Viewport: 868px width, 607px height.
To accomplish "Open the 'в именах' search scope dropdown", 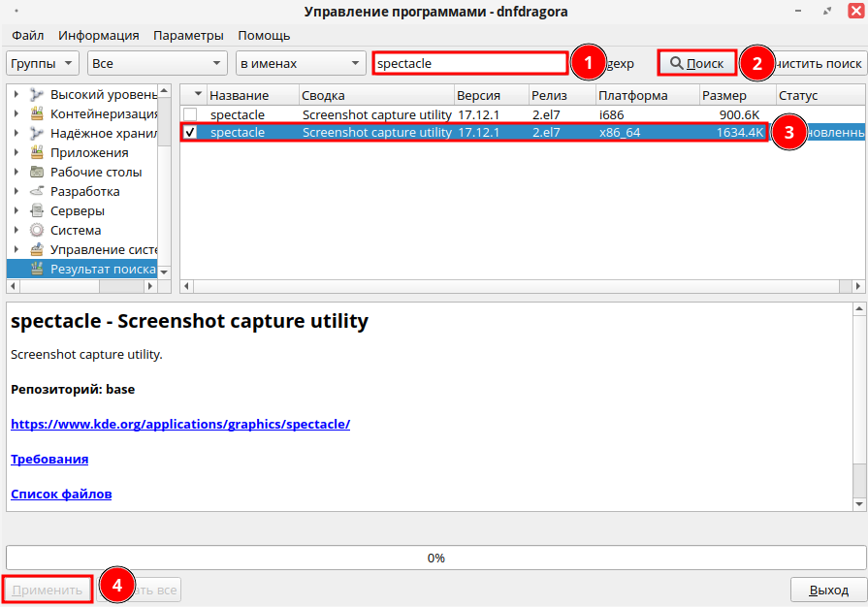I will [300, 63].
